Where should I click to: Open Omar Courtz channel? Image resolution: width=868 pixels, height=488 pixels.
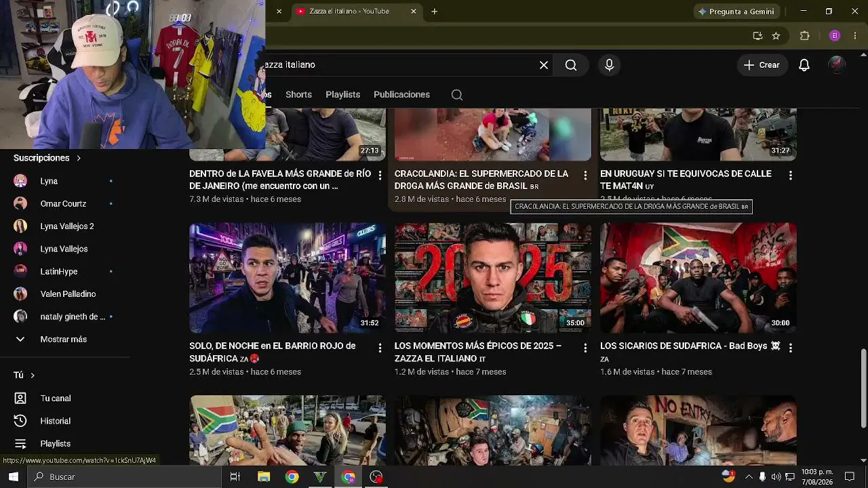[64, 204]
